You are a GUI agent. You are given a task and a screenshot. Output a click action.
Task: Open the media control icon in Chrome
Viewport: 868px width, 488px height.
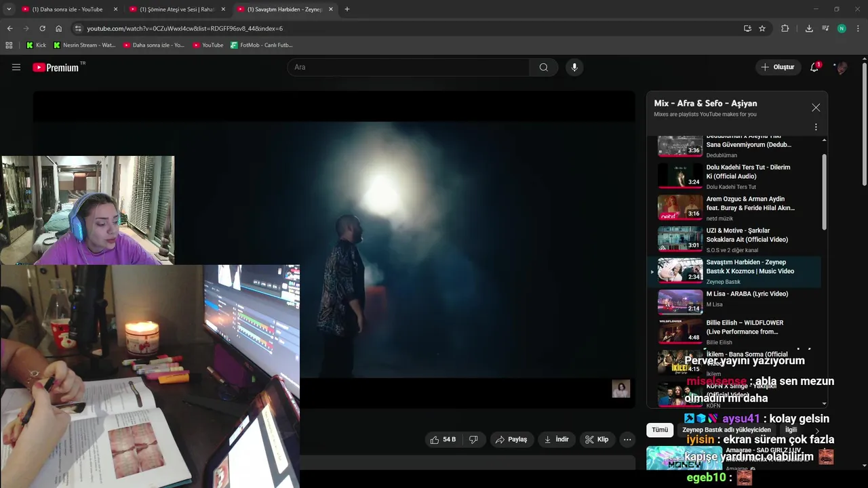click(x=825, y=28)
